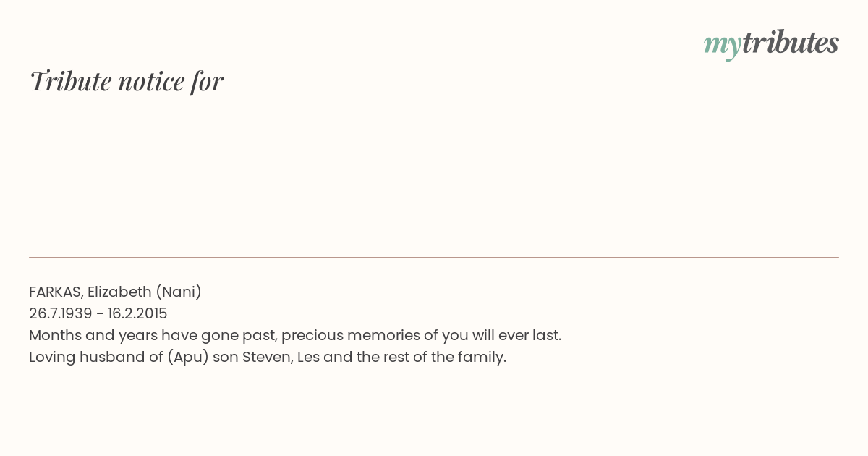Click the "Months and years have gone past" text
Screen dimensions: 868x456
coord(153,335)
